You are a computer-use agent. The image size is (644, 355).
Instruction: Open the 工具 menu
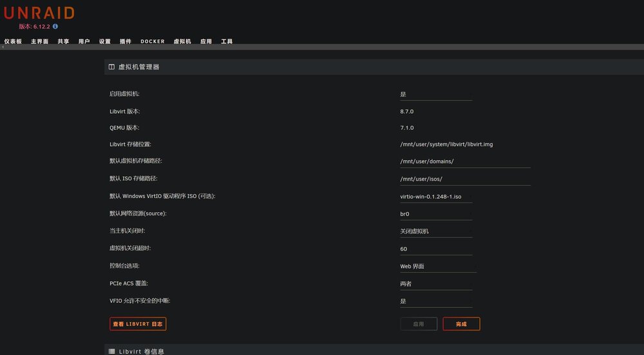coord(227,41)
